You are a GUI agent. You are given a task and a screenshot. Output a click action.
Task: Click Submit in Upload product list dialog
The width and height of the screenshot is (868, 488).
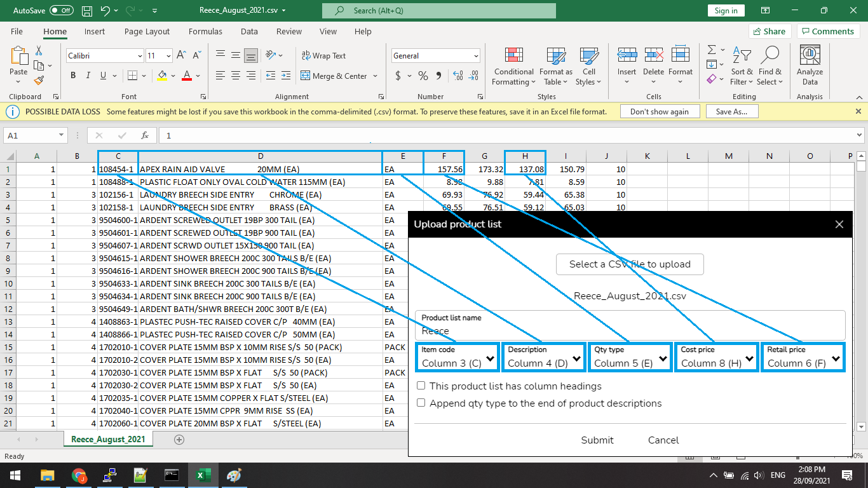pyautogui.click(x=597, y=440)
